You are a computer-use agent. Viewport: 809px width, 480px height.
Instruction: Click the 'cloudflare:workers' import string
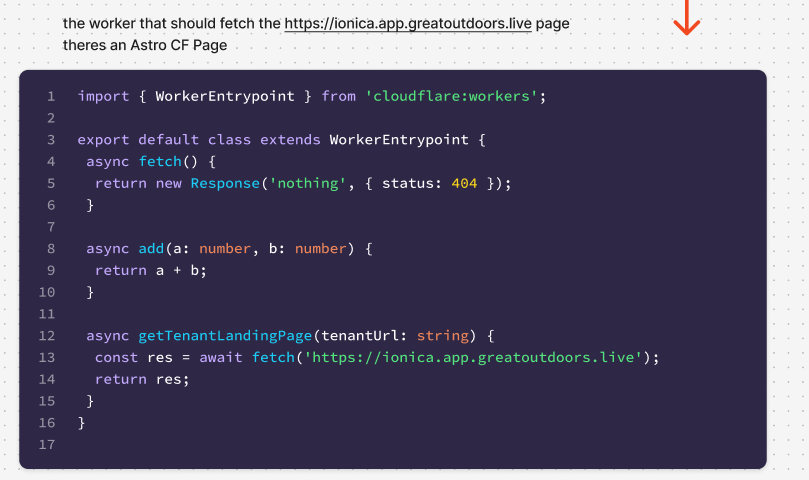(451, 96)
